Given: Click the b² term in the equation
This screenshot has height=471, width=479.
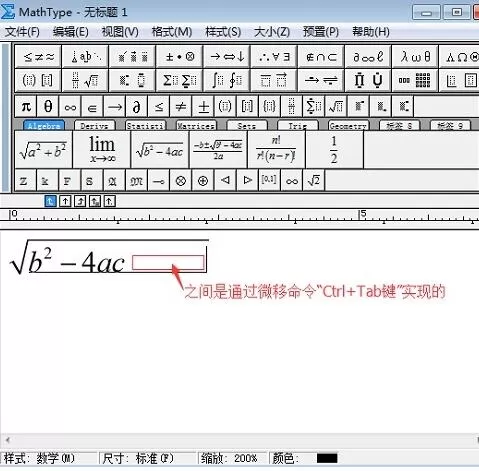Looking at the screenshot, I should point(40,261).
